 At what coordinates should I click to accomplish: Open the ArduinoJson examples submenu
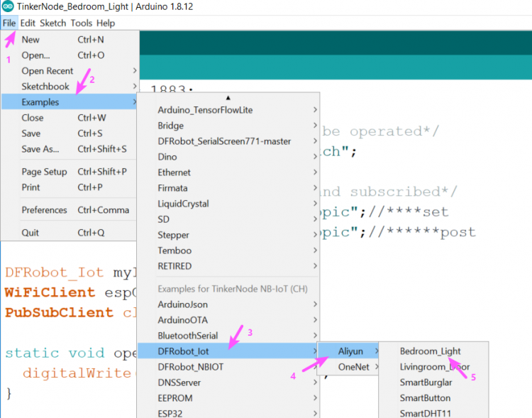click(228, 304)
